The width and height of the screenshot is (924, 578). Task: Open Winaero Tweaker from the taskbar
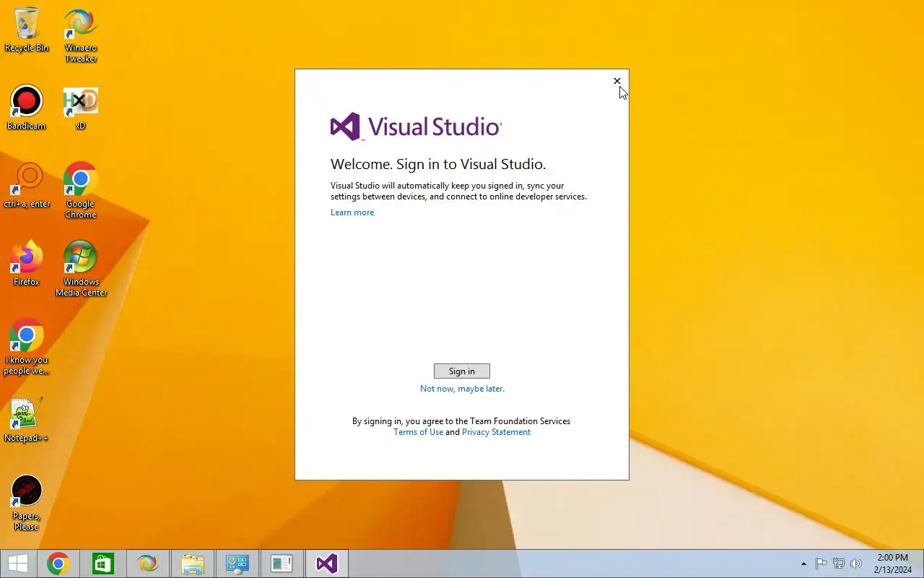(148, 564)
